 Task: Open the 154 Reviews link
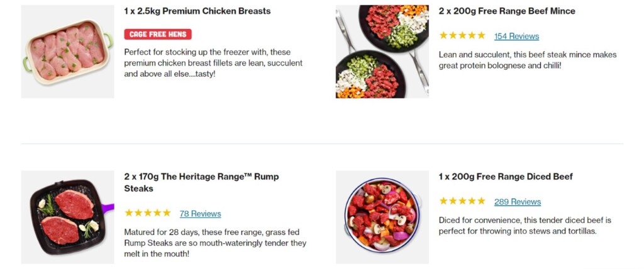516,37
